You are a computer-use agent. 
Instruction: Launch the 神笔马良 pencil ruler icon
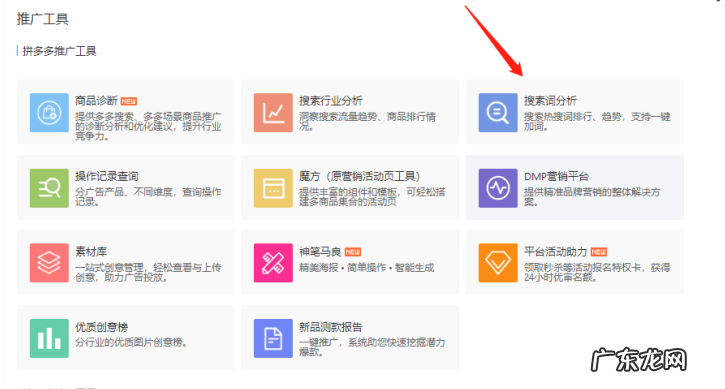coord(273,263)
